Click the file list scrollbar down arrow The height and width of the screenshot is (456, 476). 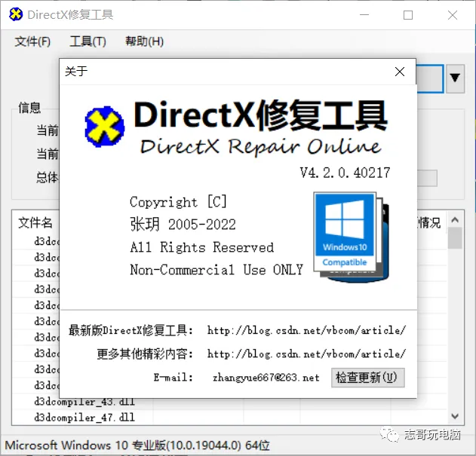[x=455, y=415]
